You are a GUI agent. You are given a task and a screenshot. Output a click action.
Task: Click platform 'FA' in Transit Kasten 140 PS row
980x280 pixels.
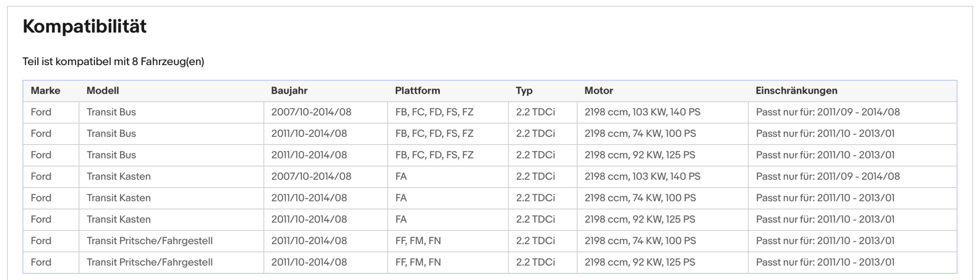point(401,177)
